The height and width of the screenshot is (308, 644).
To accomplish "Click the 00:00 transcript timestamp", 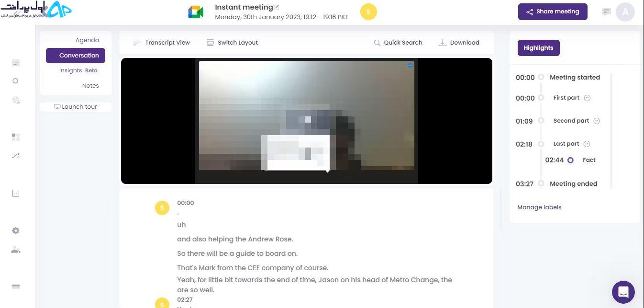I will click(186, 203).
